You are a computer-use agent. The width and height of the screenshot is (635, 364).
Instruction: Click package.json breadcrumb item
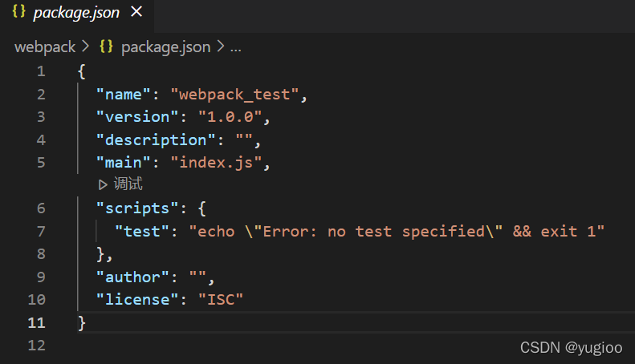[x=165, y=47]
